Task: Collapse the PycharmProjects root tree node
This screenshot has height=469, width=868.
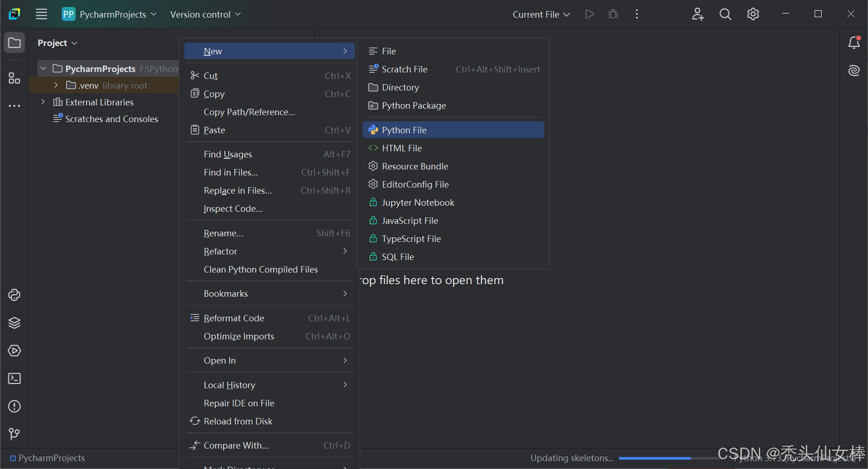Action: tap(43, 68)
